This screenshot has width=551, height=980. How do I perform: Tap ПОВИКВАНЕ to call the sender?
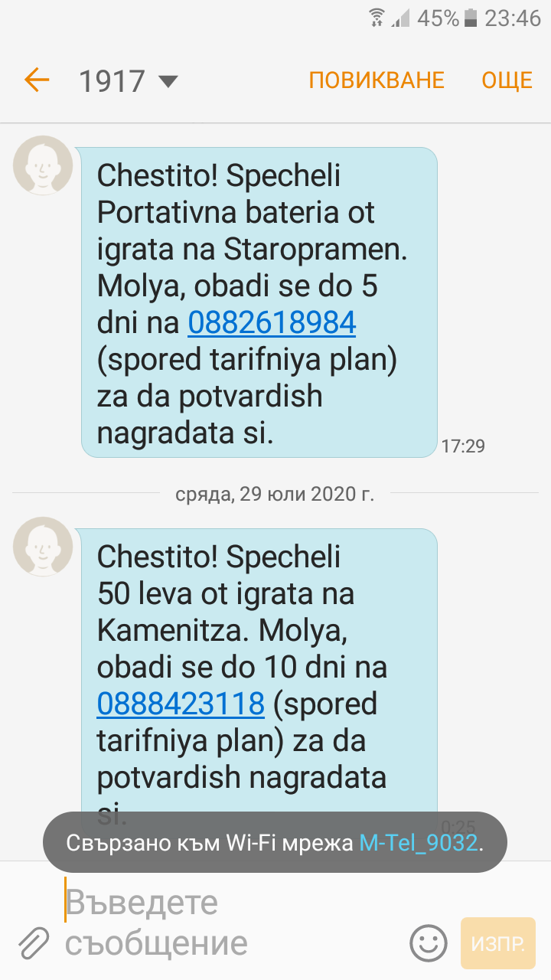coord(377,80)
